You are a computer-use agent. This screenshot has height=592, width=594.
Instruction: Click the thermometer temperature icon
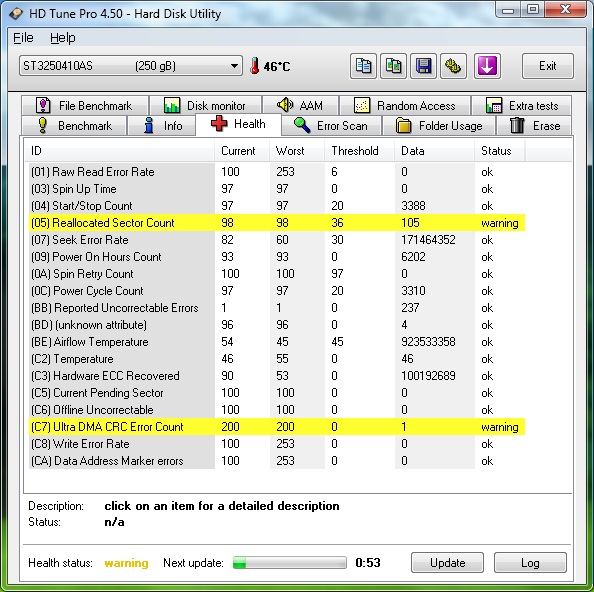click(x=255, y=66)
